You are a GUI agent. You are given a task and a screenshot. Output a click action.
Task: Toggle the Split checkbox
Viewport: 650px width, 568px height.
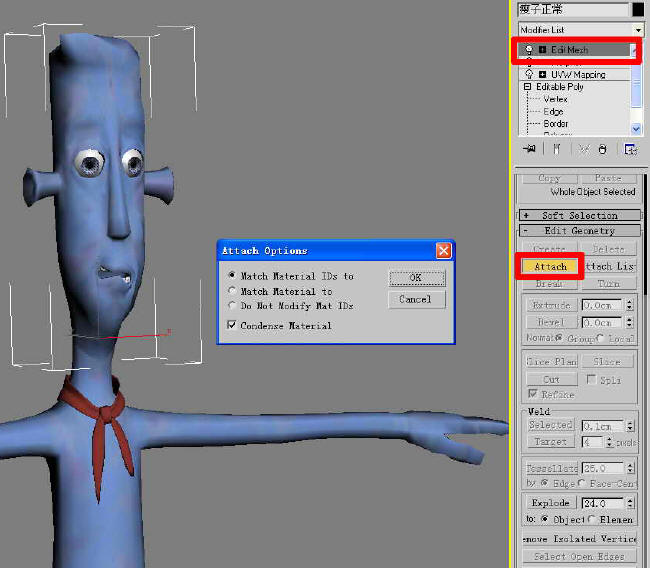tap(592, 379)
